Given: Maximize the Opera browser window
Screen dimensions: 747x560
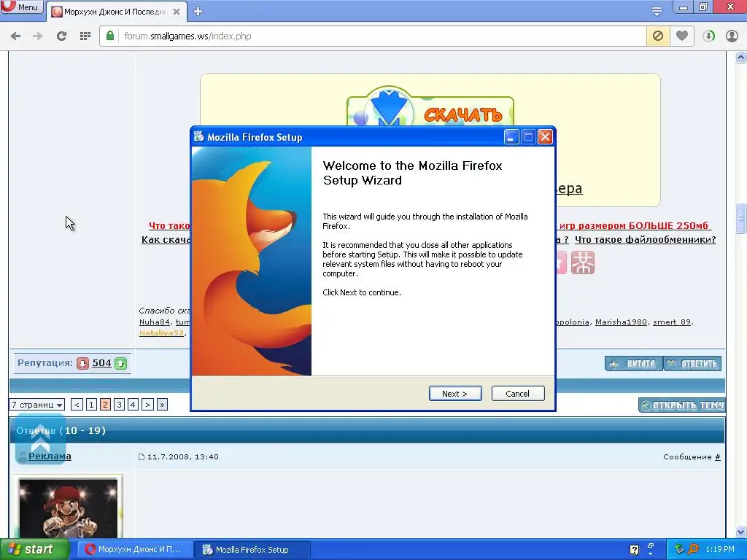Looking at the screenshot, I should [x=703, y=7].
